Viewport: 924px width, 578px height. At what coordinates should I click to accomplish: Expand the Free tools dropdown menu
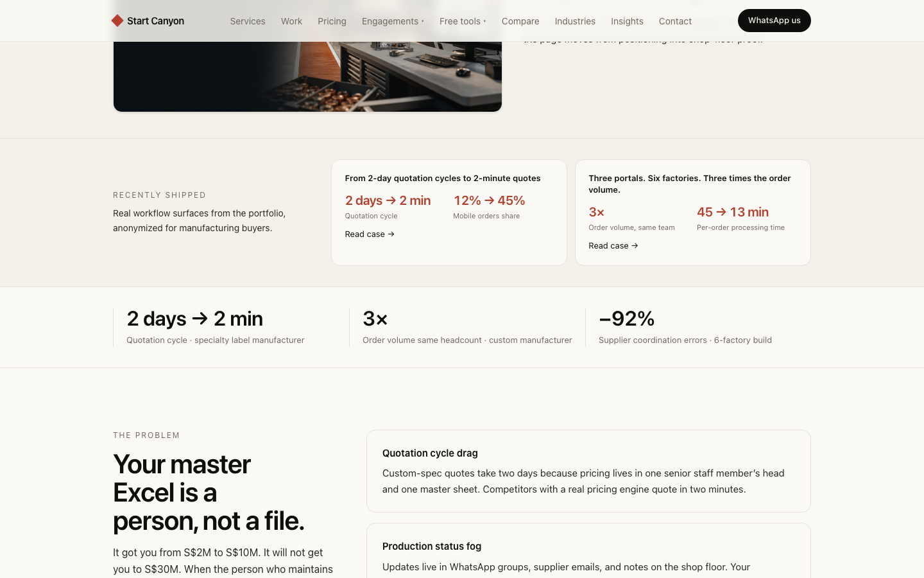[463, 21]
